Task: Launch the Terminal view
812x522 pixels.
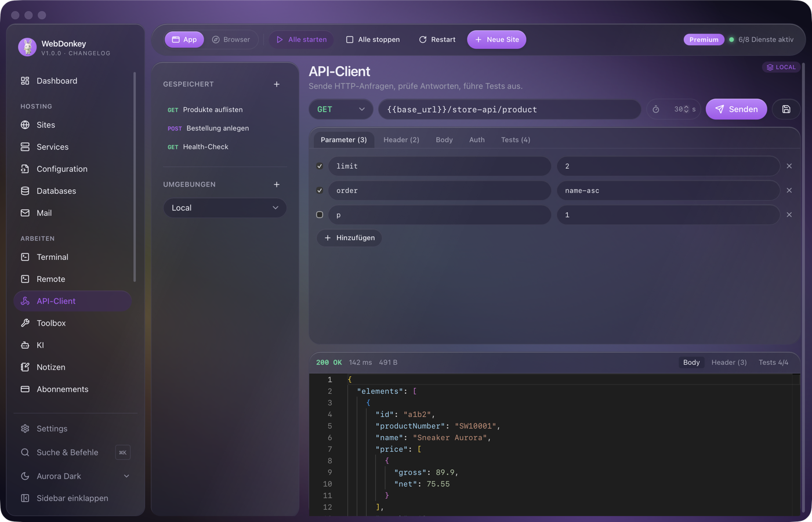Action: point(72,257)
